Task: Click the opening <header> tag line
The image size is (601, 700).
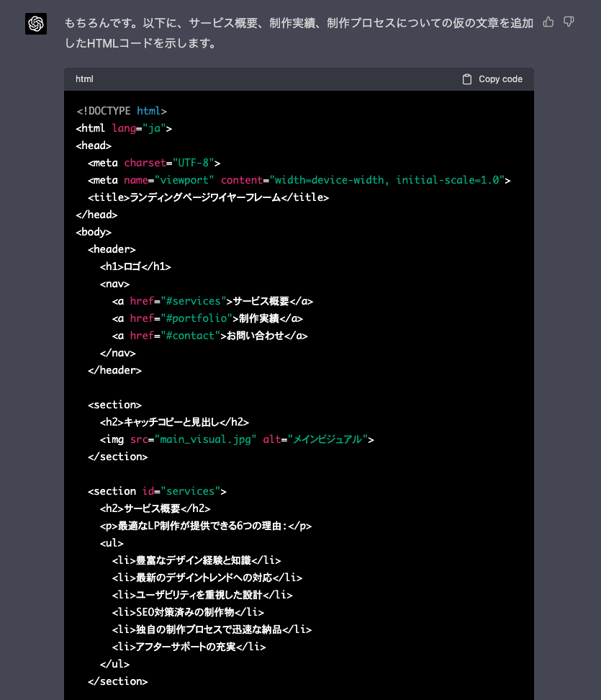Action: (112, 249)
